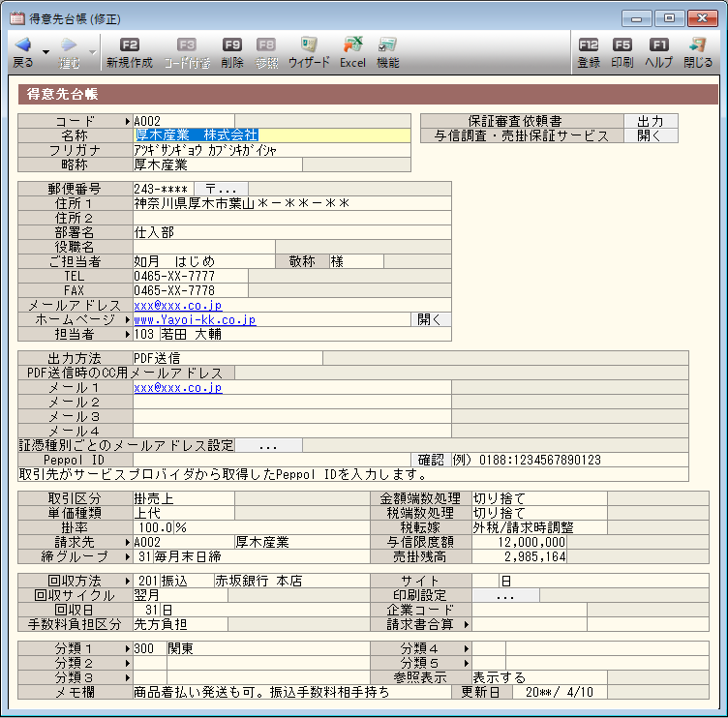Image resolution: width=728 pixels, height=718 pixels.
Task: Expand the 分類4 lookup arrow
Action: pos(467,649)
